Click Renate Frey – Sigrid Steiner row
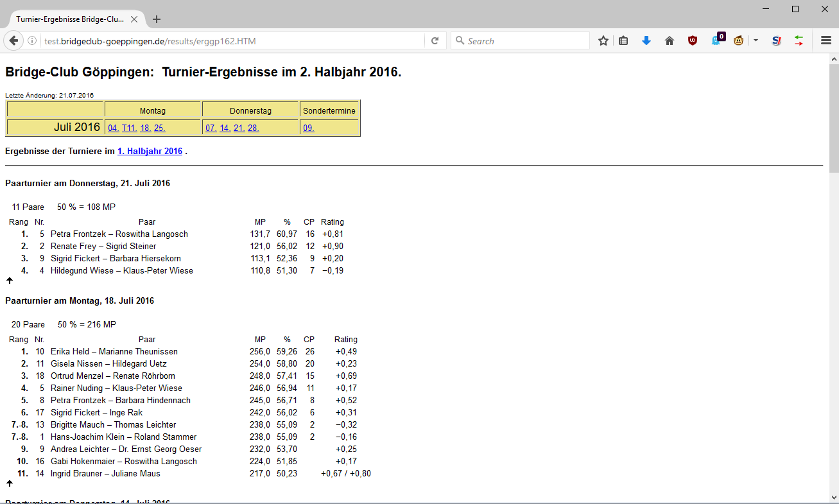 click(177, 246)
